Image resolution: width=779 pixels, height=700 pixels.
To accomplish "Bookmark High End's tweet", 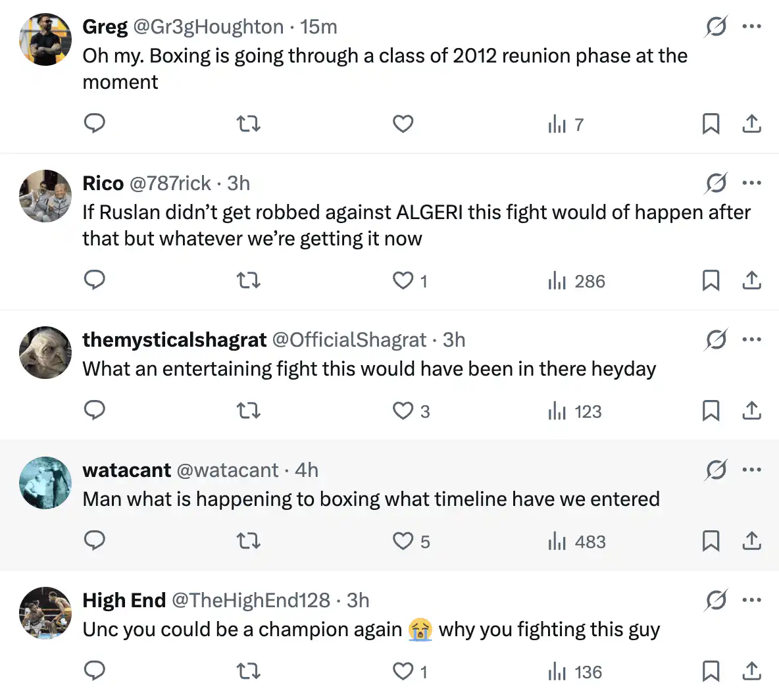I will (x=711, y=672).
